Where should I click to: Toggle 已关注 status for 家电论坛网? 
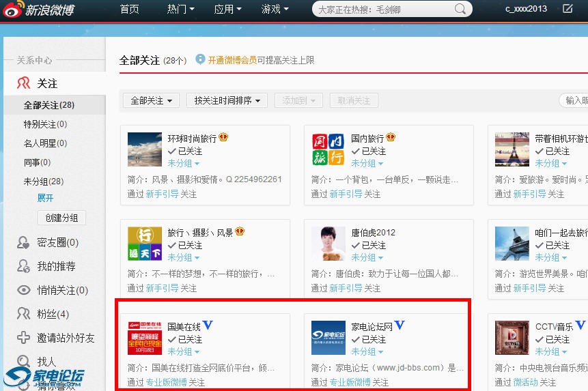tap(369, 339)
